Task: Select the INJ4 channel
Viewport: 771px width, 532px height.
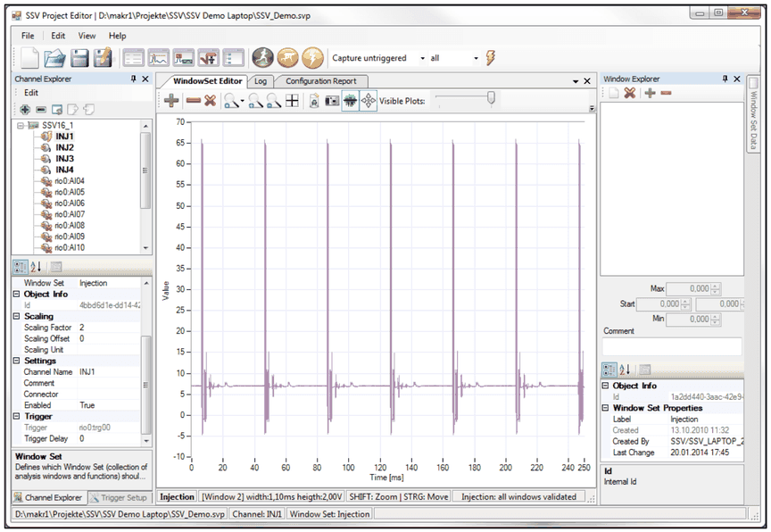Action: (x=64, y=170)
